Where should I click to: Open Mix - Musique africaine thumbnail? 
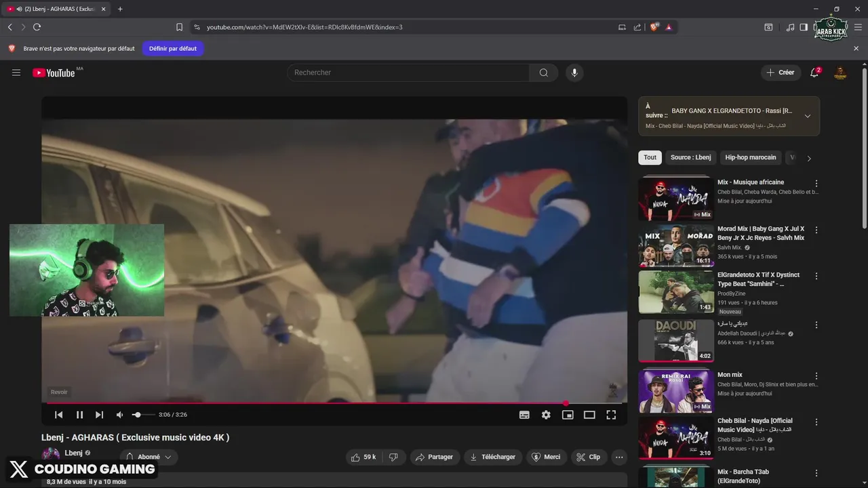pos(676,199)
